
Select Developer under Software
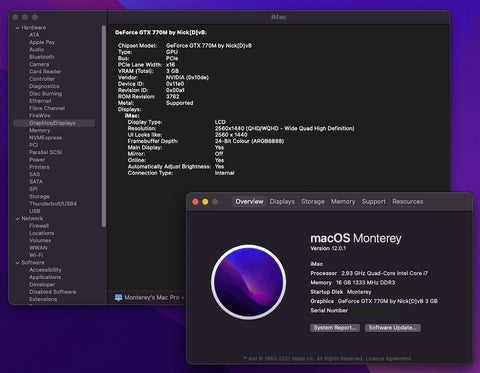(42, 285)
